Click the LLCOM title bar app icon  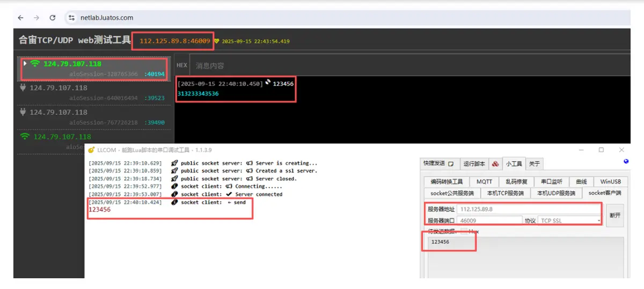point(92,150)
